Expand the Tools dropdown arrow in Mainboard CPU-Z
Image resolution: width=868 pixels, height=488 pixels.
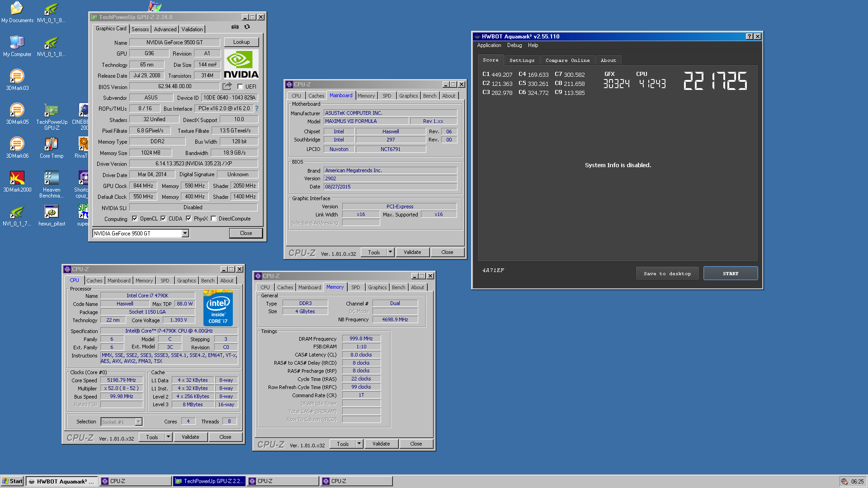point(391,252)
